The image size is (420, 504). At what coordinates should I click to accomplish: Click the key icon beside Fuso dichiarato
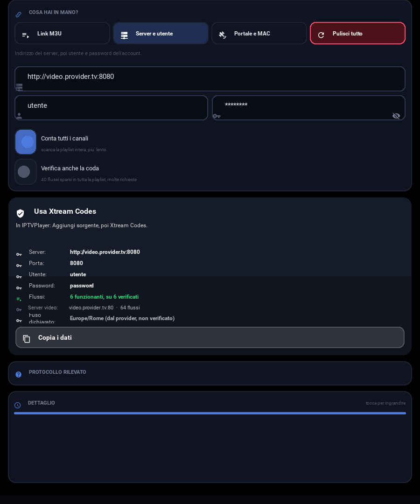tap(19, 321)
